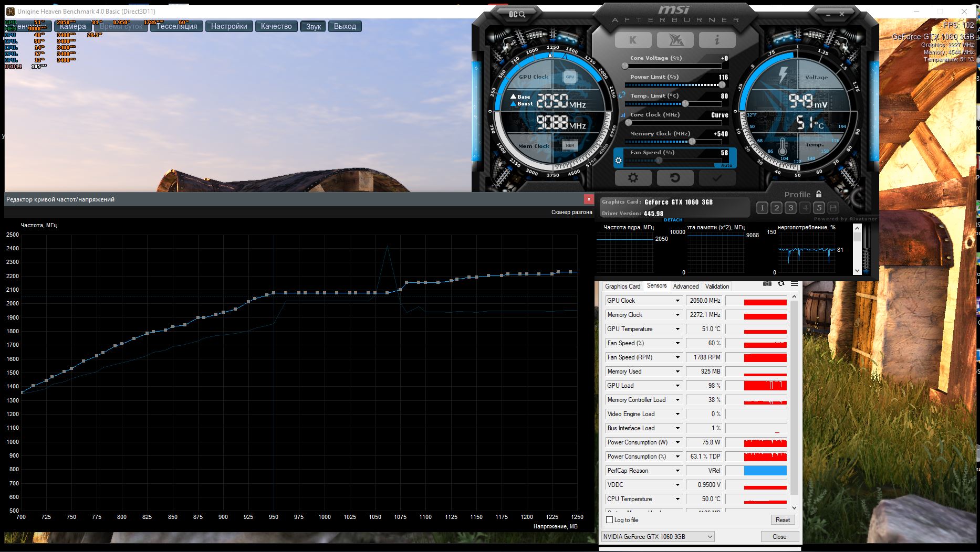Image resolution: width=980 pixels, height=552 pixels.
Task: Click the GPU-Z Close button
Action: coord(779,537)
